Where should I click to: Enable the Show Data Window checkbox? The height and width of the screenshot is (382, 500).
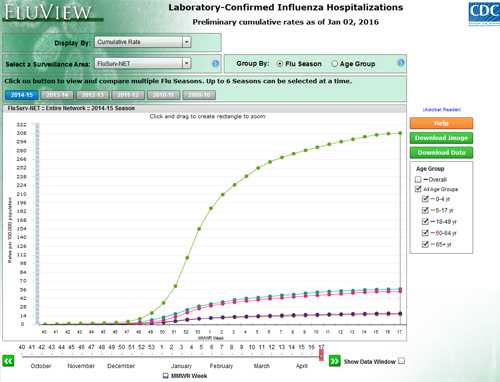402,361
